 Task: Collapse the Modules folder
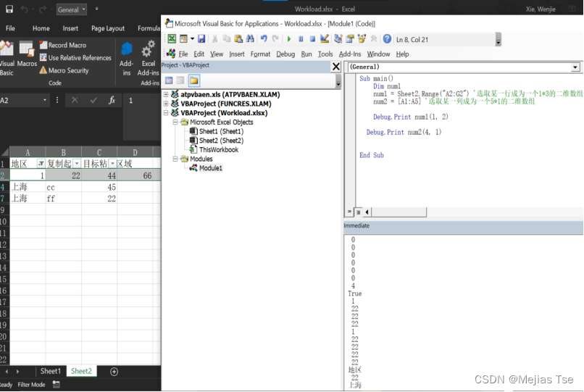coord(175,159)
